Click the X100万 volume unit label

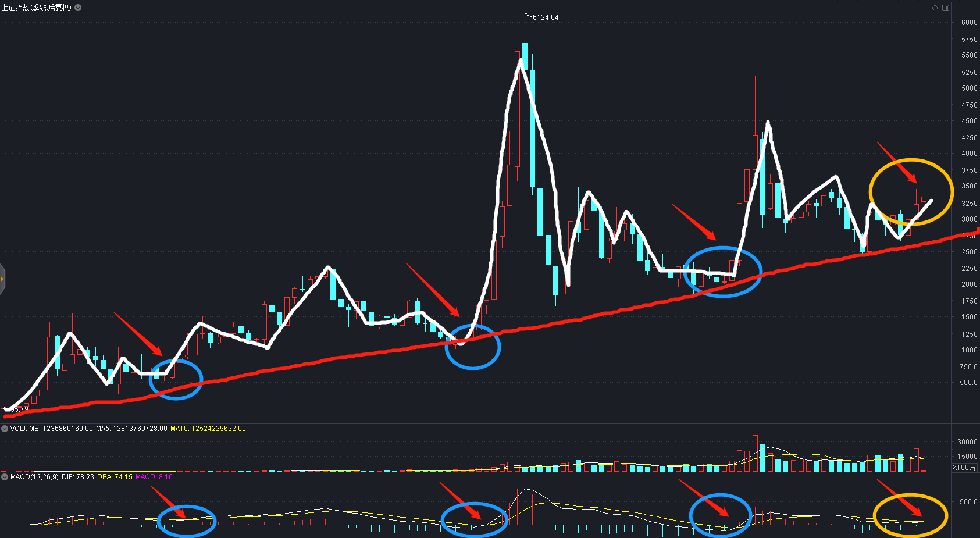964,468
